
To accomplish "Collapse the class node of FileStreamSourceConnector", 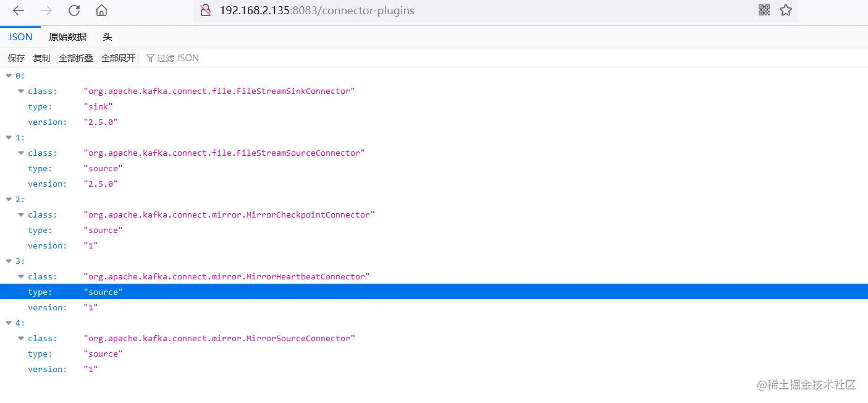I will [x=21, y=153].
